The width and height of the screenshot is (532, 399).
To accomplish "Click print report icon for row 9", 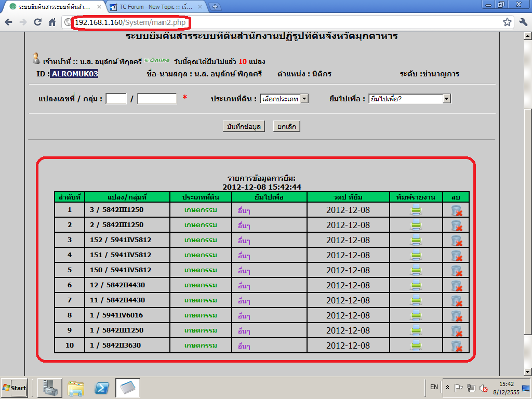I will tap(416, 330).
